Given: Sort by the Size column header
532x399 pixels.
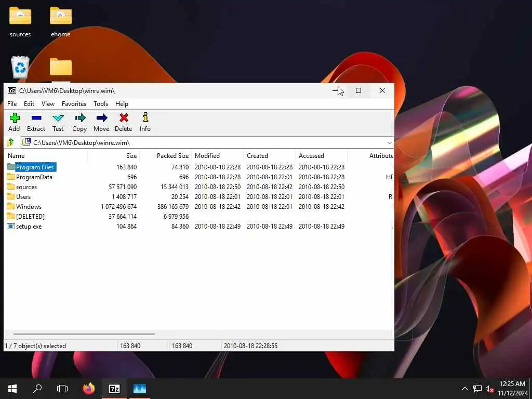Looking at the screenshot, I should pos(113,156).
